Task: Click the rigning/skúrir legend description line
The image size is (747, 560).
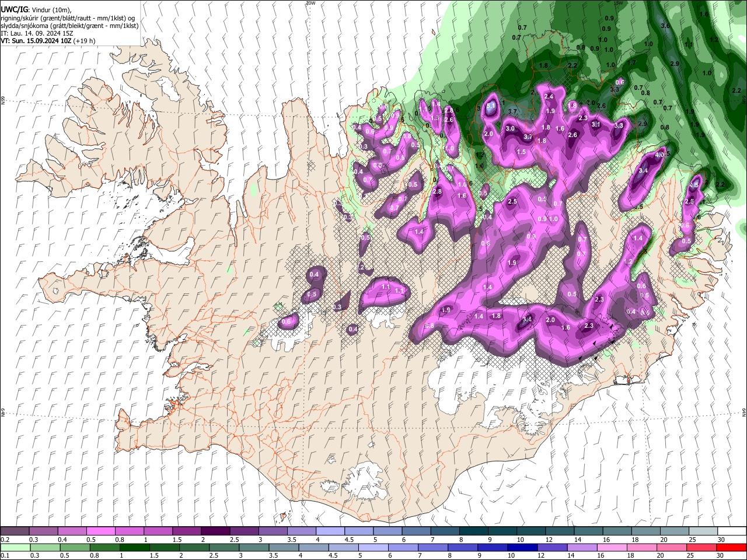Action: [68, 17]
